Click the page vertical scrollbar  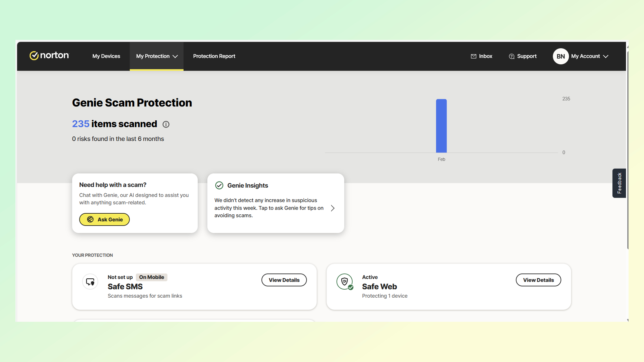pos(628,150)
